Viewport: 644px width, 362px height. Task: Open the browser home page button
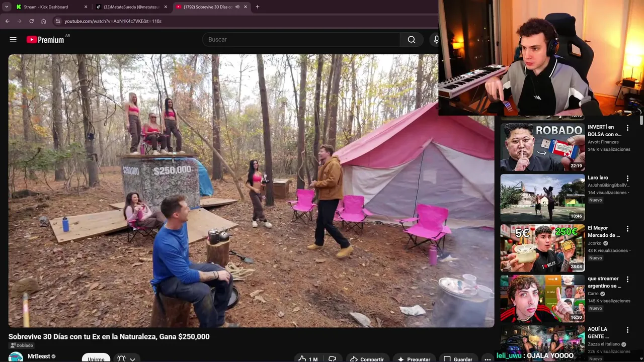tap(43, 21)
